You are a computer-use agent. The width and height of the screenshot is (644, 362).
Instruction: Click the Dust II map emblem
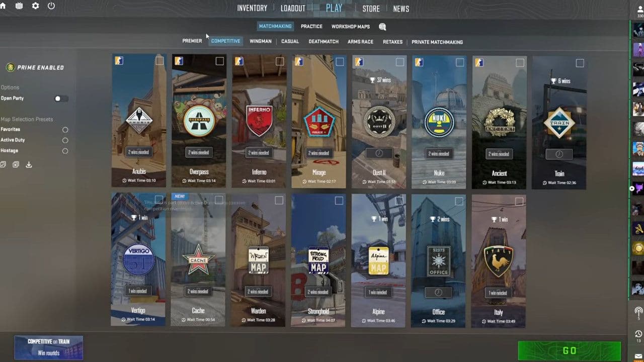(379, 121)
